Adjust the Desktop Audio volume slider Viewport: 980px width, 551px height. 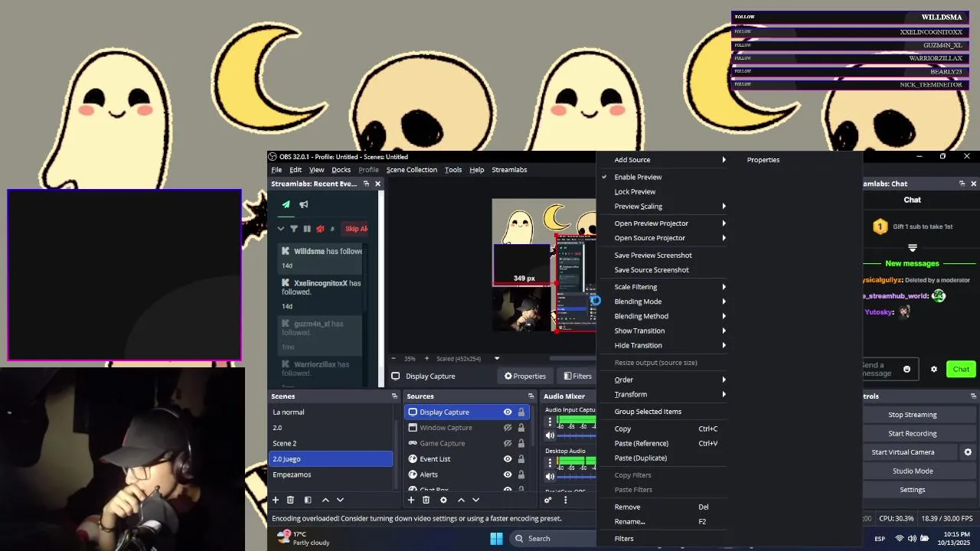pyautogui.click(x=577, y=476)
